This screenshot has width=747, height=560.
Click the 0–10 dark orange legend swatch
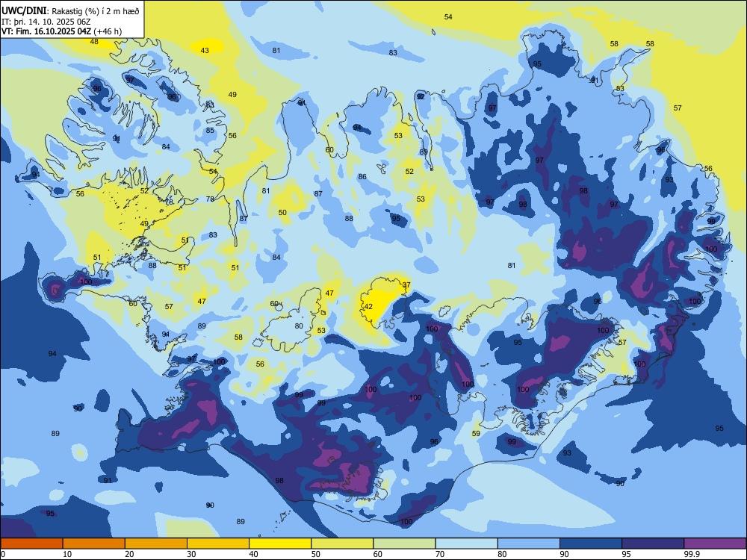(x=31, y=544)
